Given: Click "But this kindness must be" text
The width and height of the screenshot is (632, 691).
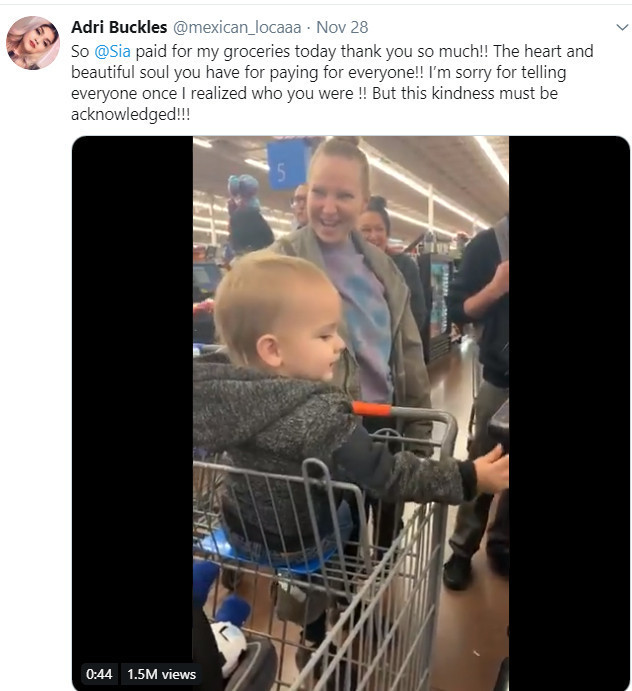Looking at the screenshot, I should [x=465, y=93].
